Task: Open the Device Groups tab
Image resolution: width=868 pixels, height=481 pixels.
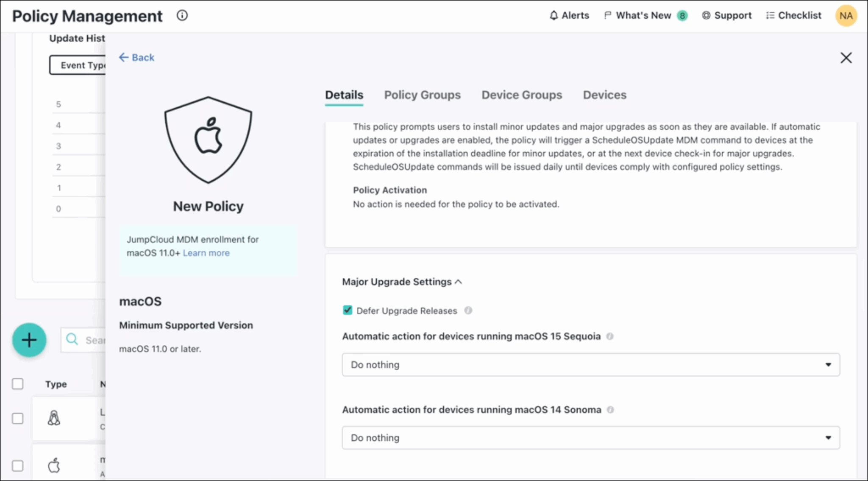Action: pyautogui.click(x=522, y=95)
